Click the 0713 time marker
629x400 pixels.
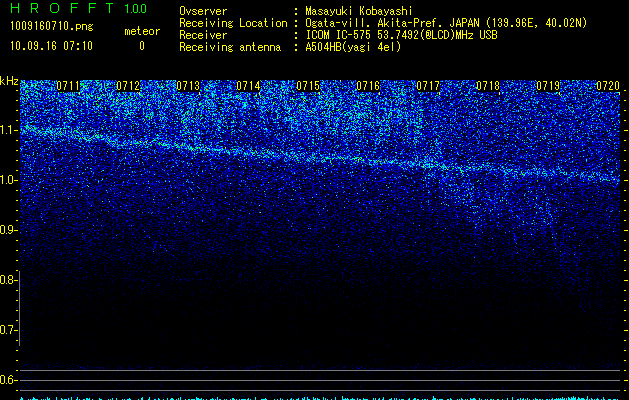tap(188, 86)
